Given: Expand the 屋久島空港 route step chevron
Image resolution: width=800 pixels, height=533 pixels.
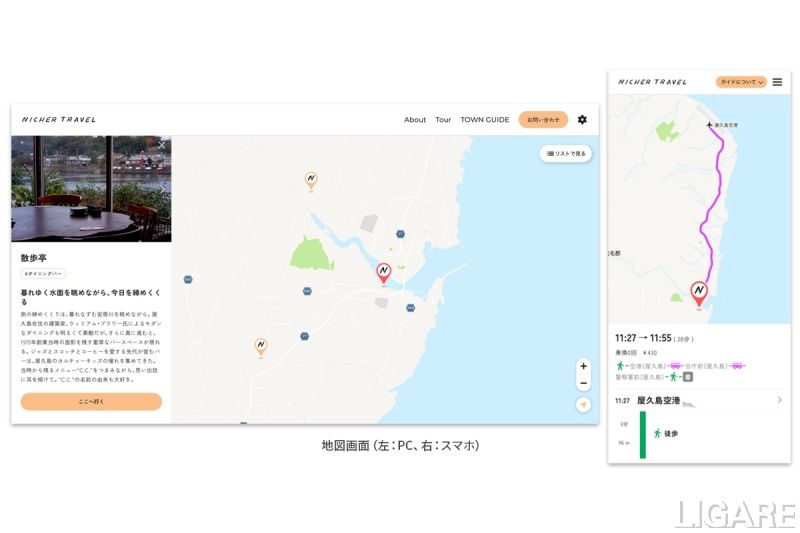Looking at the screenshot, I should point(779,400).
